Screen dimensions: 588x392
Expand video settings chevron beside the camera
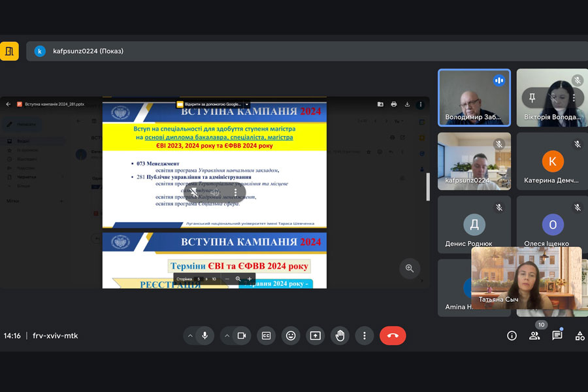tap(227, 336)
